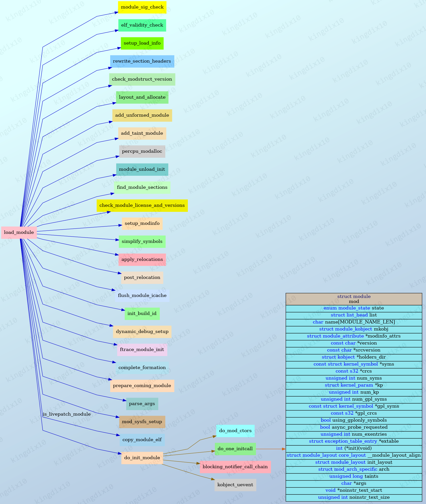Viewport: 426px width, 504px height.
Task: Click the flush_module_icache node
Action: tap(142, 295)
